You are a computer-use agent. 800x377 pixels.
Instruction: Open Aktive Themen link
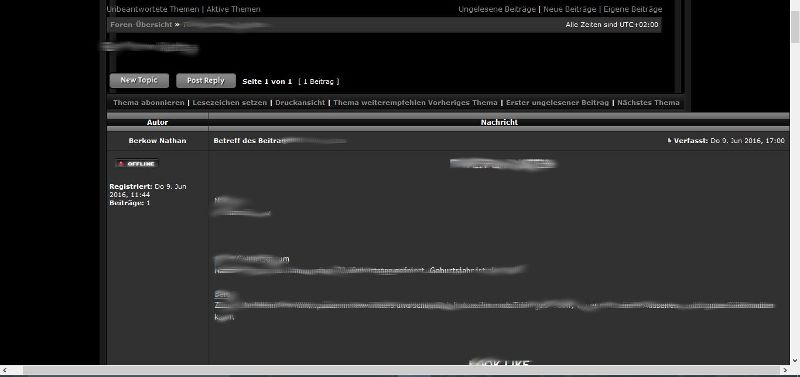[x=233, y=9]
